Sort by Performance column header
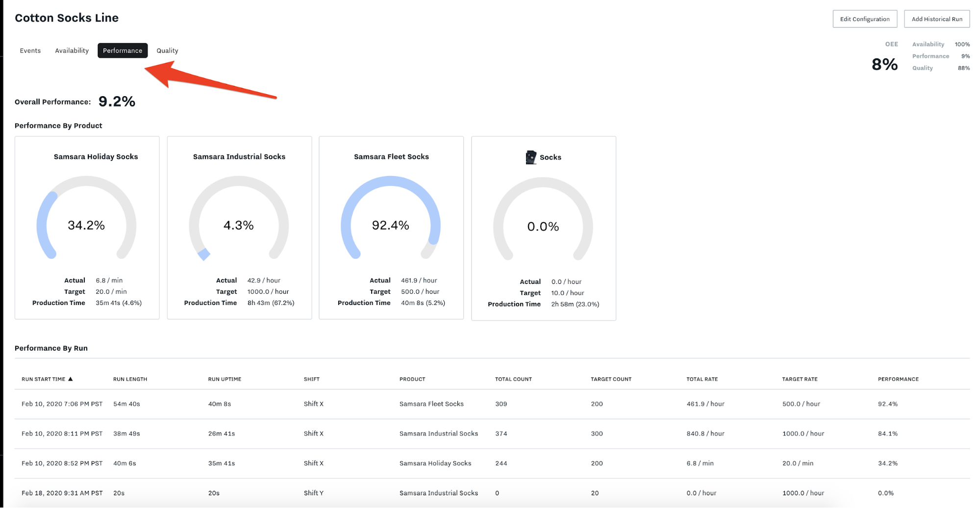This screenshot has width=980, height=508. (x=898, y=379)
